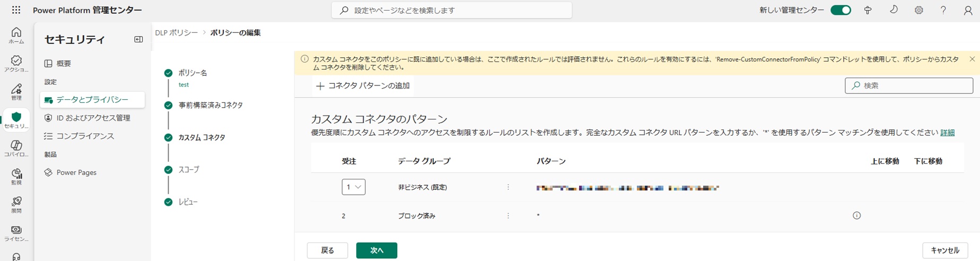Viewport: 980px width, 261px height.
Task: Click ブロック済み cell
Action: pos(417,216)
